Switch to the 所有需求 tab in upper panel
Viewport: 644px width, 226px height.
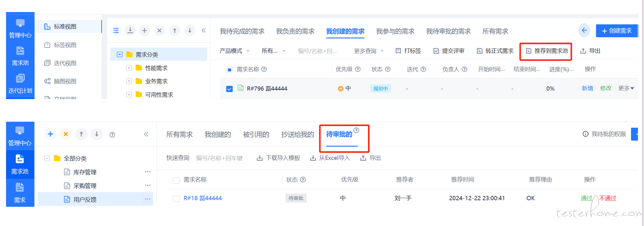click(495, 31)
